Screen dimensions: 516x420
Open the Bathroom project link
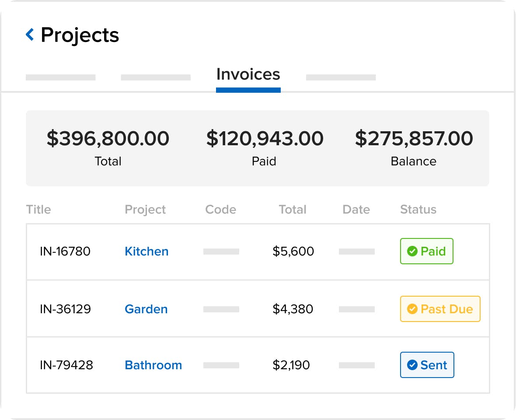pyautogui.click(x=153, y=365)
